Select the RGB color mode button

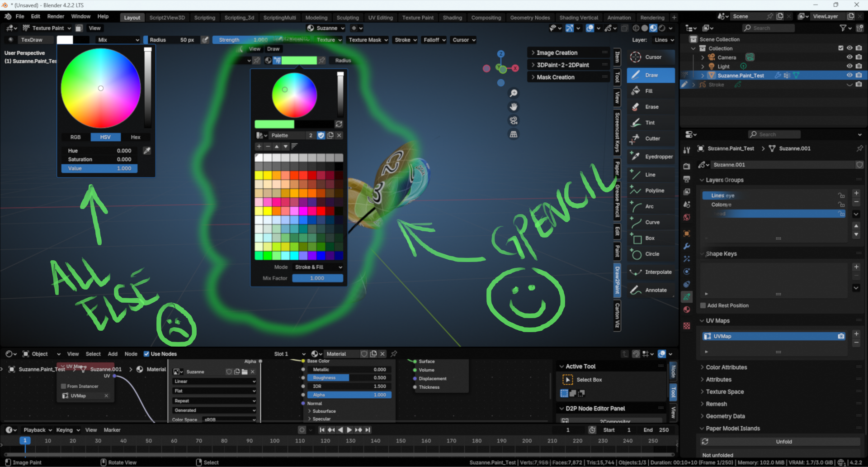pos(75,137)
